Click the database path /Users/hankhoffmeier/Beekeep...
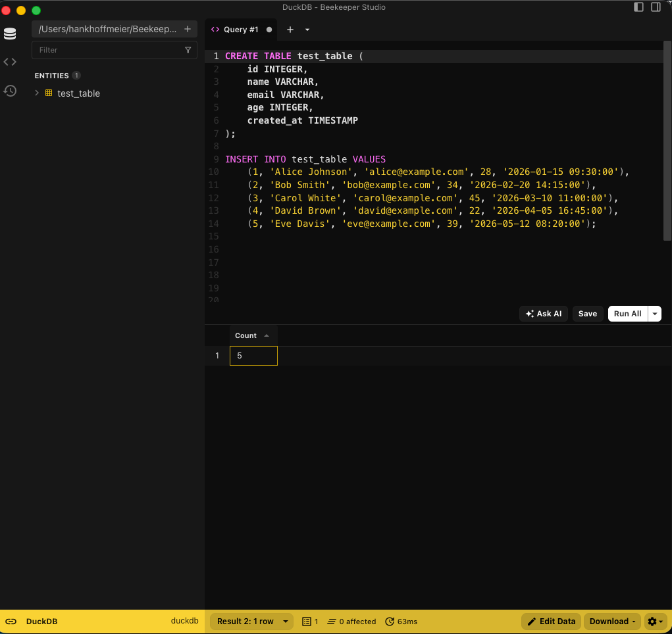672x634 pixels. [x=107, y=29]
